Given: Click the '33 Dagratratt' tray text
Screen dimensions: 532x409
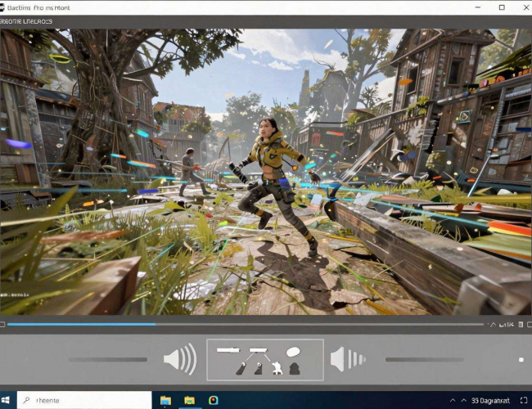Looking at the screenshot, I should click(490, 401).
